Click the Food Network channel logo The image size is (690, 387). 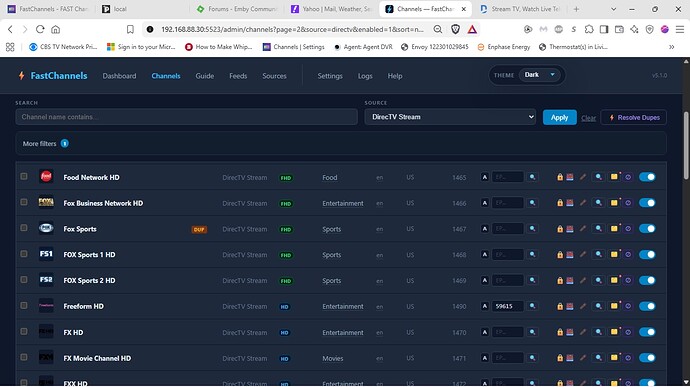(46, 177)
